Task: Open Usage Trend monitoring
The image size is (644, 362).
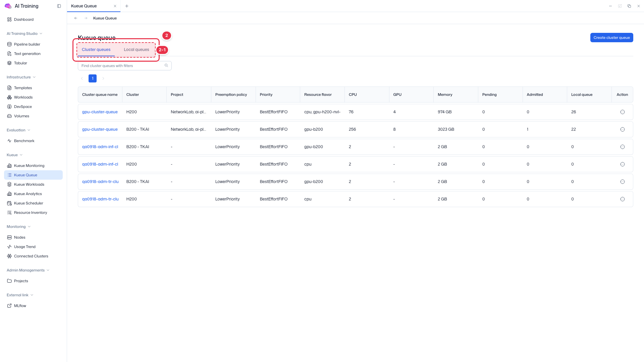Action: 25,247
